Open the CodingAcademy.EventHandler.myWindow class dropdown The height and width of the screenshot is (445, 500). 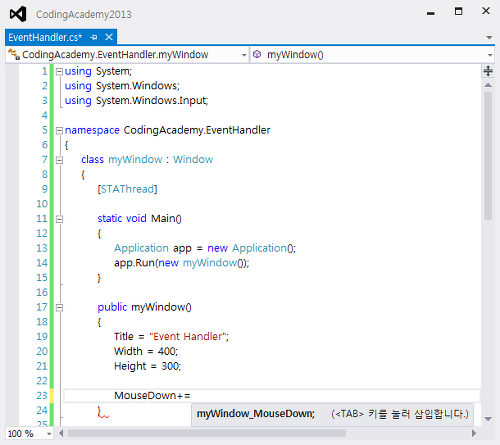pyautogui.click(x=127, y=55)
